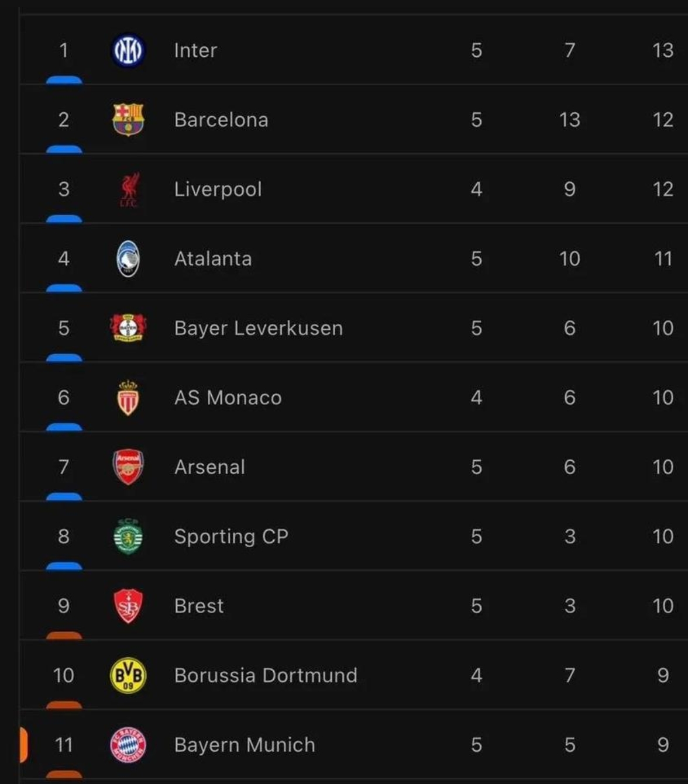Open the Bayer Leverkusen badge
The image size is (688, 784).
[128, 328]
